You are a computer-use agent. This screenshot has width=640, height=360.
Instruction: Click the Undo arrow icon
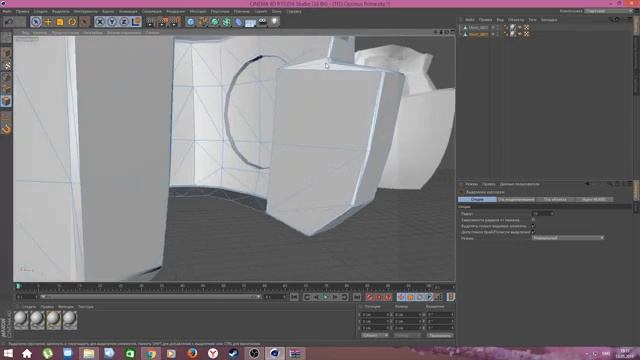pos(9,22)
